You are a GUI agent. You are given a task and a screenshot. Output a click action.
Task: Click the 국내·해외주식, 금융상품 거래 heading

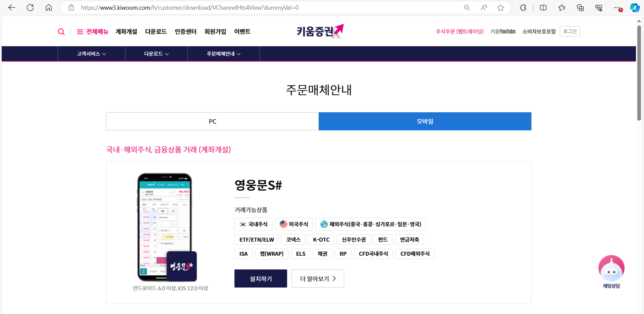(x=168, y=149)
